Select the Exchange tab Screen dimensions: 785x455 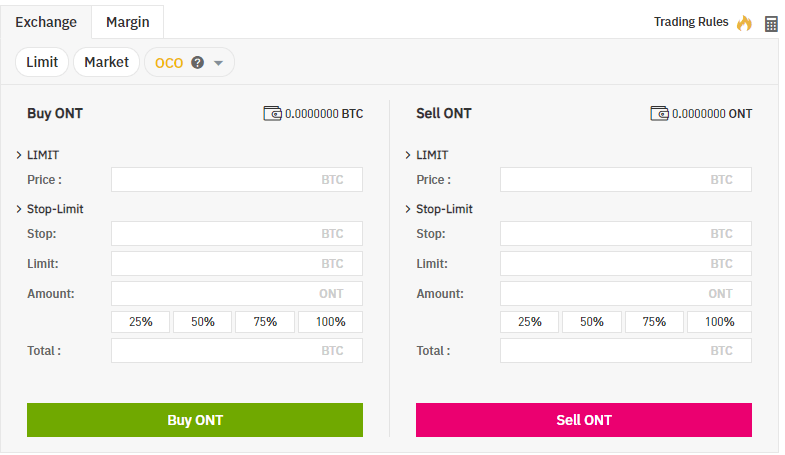[x=46, y=21]
